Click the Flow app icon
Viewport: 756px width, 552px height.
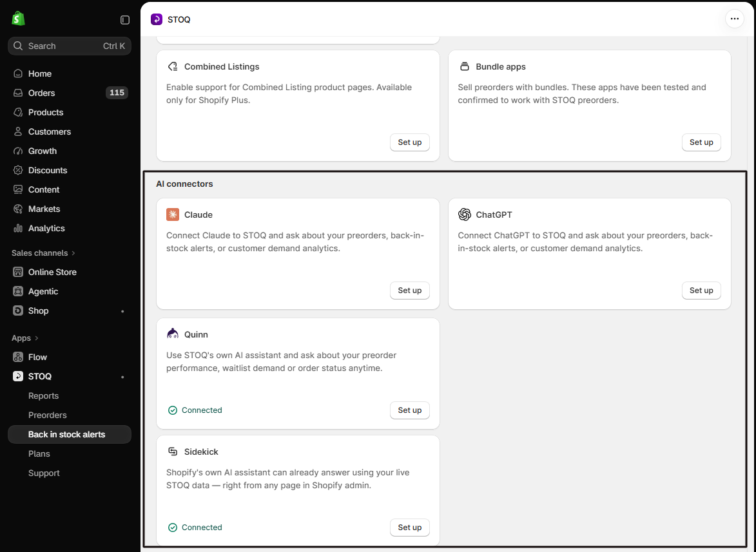click(18, 357)
